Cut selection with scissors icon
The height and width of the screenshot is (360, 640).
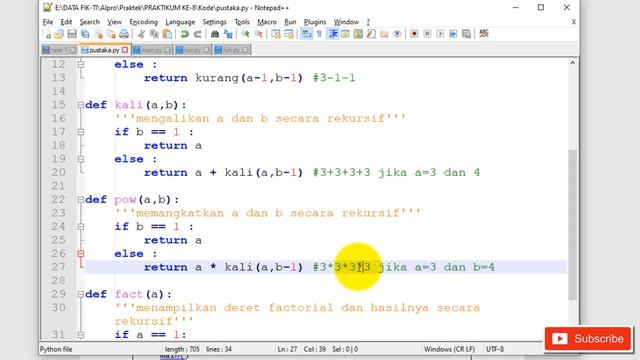(141, 34)
